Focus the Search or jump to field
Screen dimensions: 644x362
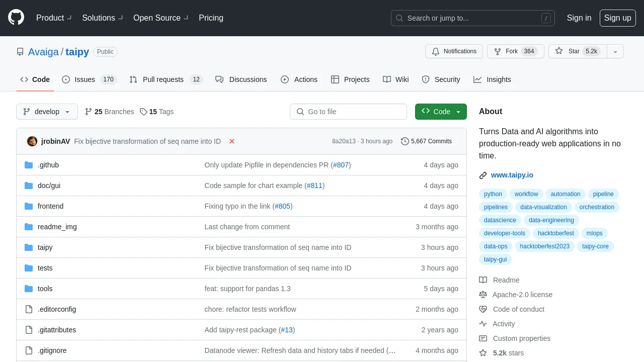473,18
